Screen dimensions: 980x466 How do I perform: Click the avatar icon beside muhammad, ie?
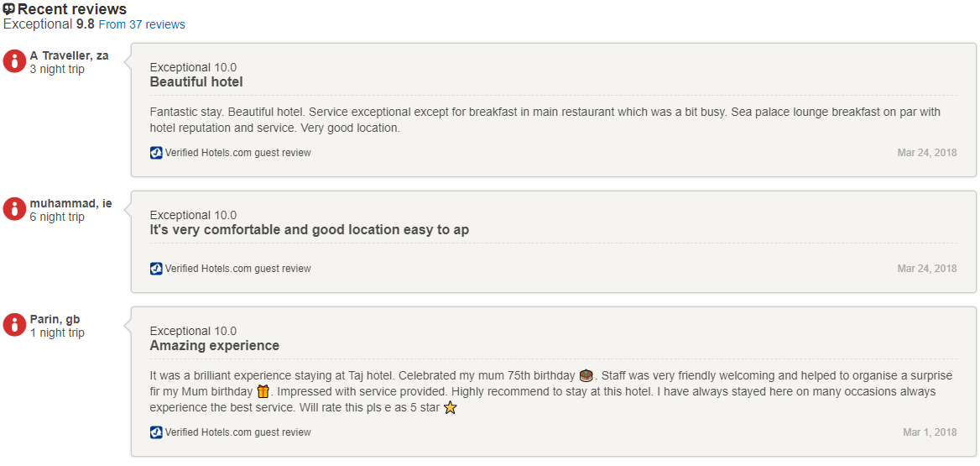click(14, 209)
